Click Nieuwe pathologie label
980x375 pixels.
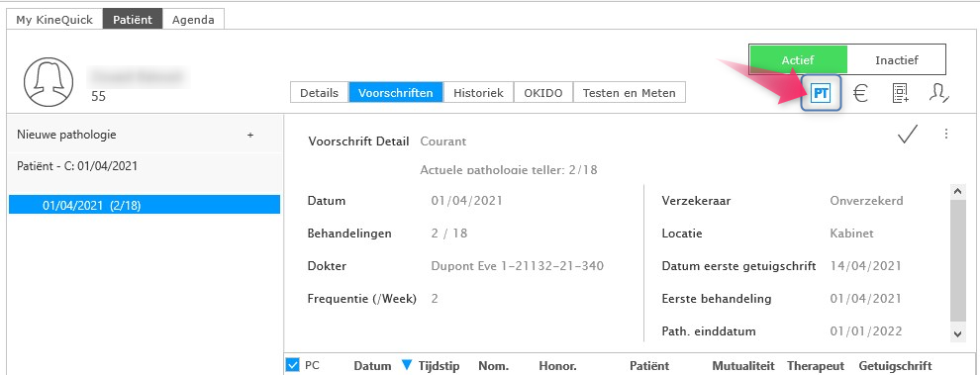(66, 135)
